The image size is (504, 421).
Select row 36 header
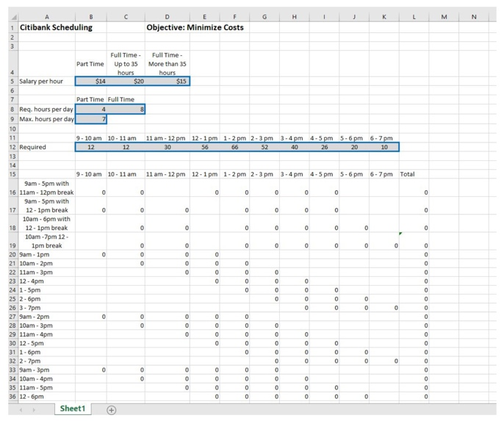(x=12, y=397)
